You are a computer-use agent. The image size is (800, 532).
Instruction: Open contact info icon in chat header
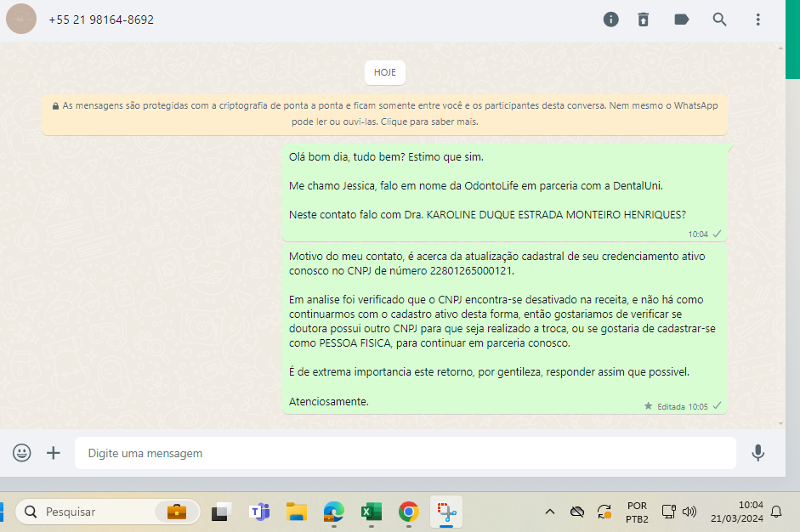pyautogui.click(x=610, y=20)
